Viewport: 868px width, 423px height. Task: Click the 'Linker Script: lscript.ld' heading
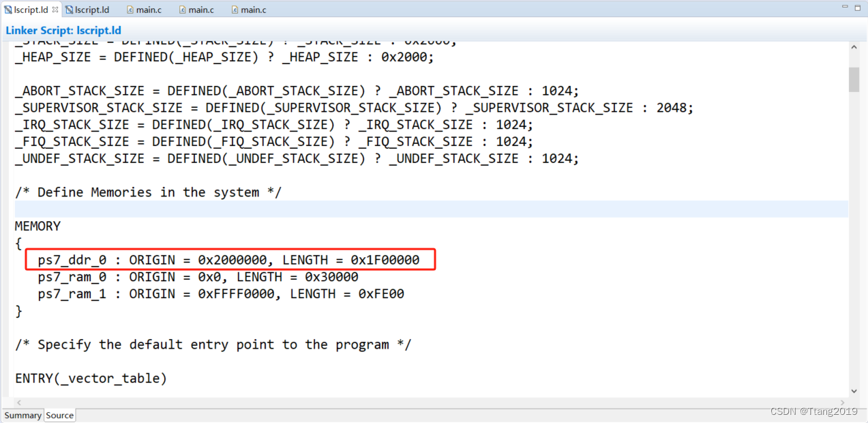(63, 31)
